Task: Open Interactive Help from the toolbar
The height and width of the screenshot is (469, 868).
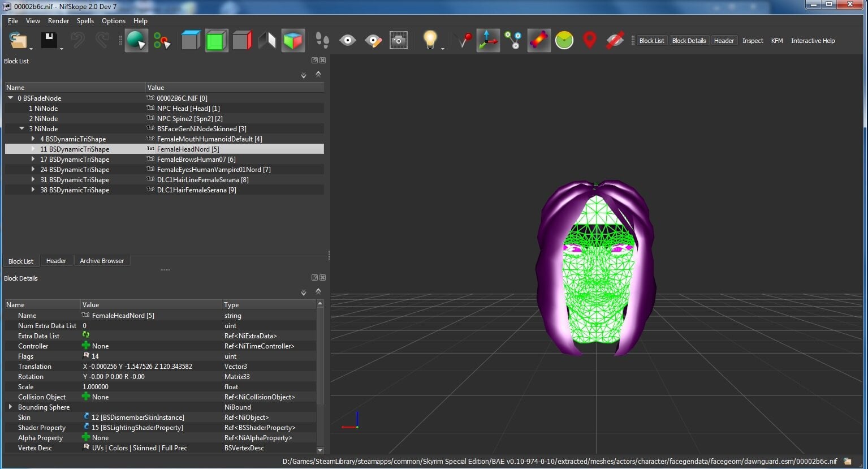Action: [x=813, y=41]
